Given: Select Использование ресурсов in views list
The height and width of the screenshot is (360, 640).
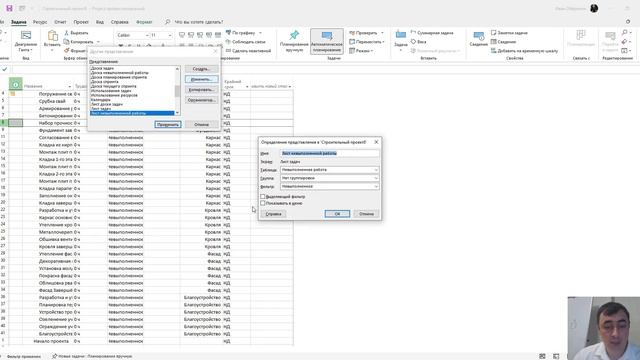Looking at the screenshot, I should pos(114,95).
